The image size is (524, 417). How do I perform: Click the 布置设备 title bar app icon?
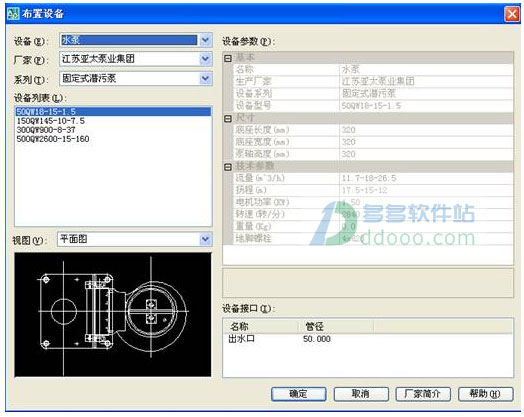pos(13,14)
